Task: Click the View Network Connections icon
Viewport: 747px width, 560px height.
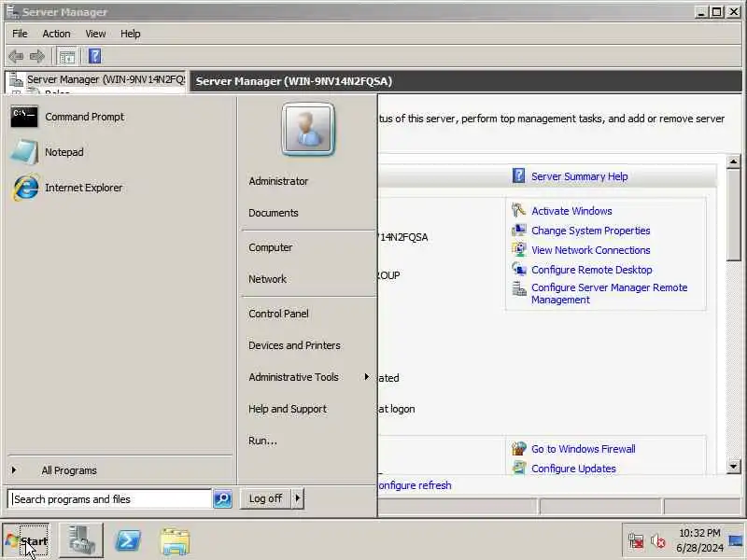Action: [518, 249]
